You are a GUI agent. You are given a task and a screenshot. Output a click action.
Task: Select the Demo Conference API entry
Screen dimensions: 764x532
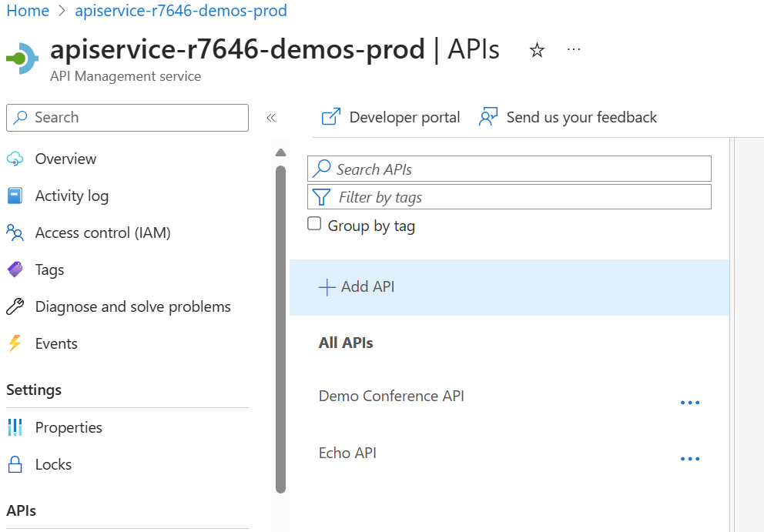pos(391,396)
